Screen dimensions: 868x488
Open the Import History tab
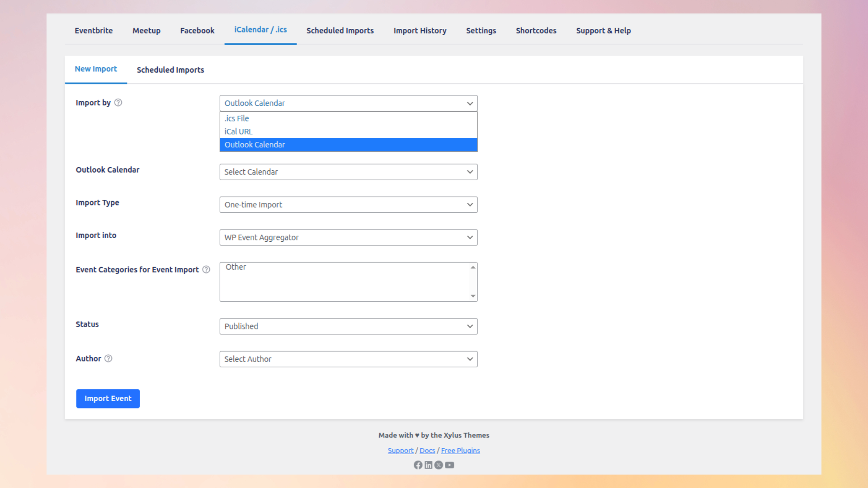[420, 31]
